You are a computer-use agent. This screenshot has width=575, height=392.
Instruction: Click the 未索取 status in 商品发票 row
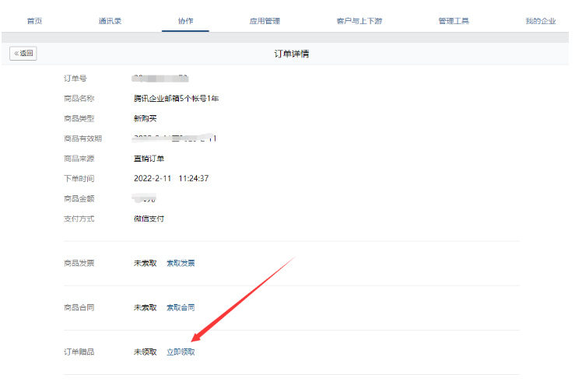point(146,263)
